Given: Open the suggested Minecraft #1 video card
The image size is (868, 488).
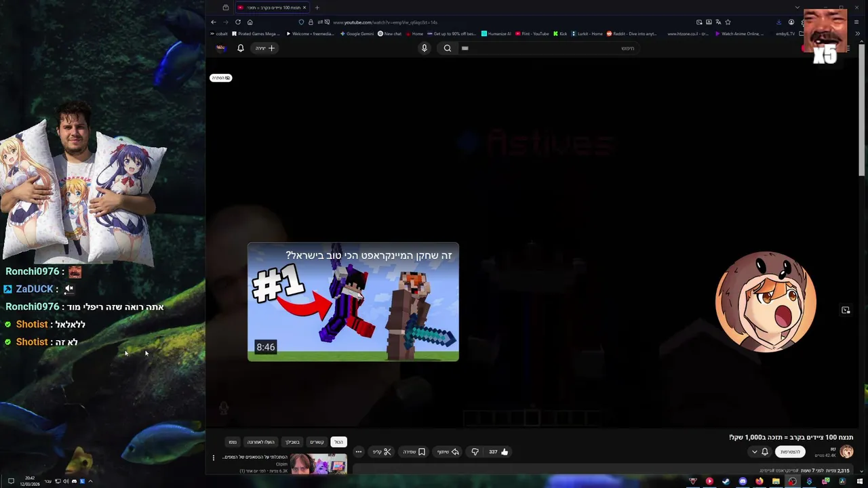Looking at the screenshot, I should 353,302.
